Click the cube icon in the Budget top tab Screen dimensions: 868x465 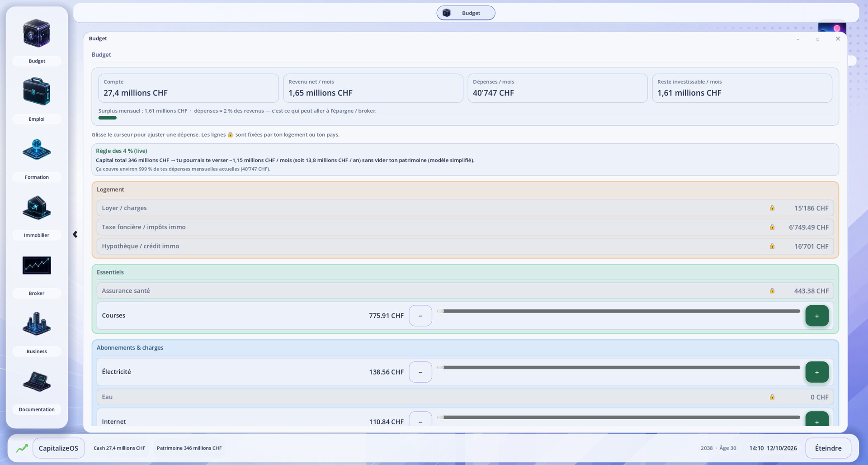[x=446, y=13]
